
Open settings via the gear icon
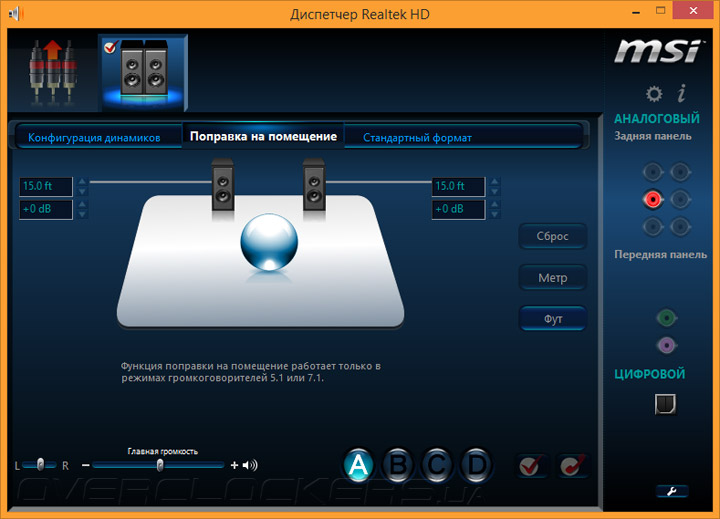pos(654,94)
